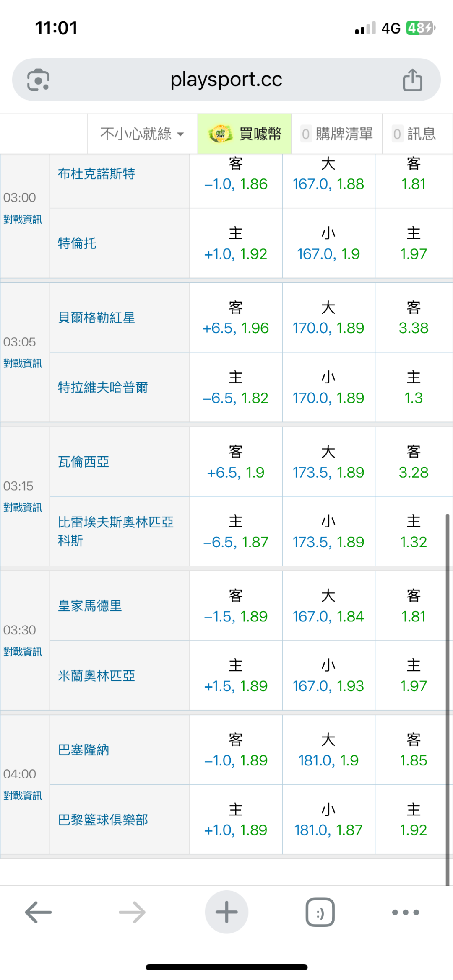Screen dimensions: 453x980
Task: Open 對戰資訊 for the 03:00 game
Action: pyautogui.click(x=23, y=219)
